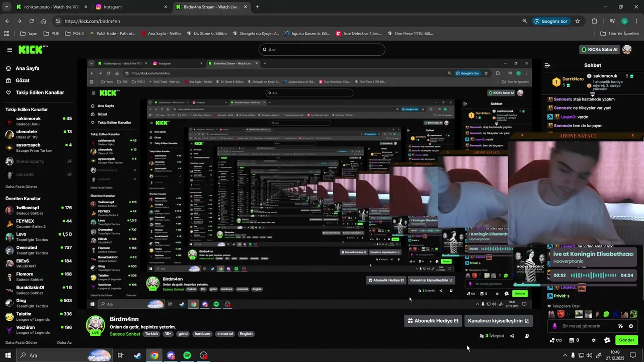Open the Sadece Sohbet category link
Image resolution: width=644 pixels, height=362 pixels.
tap(125, 334)
